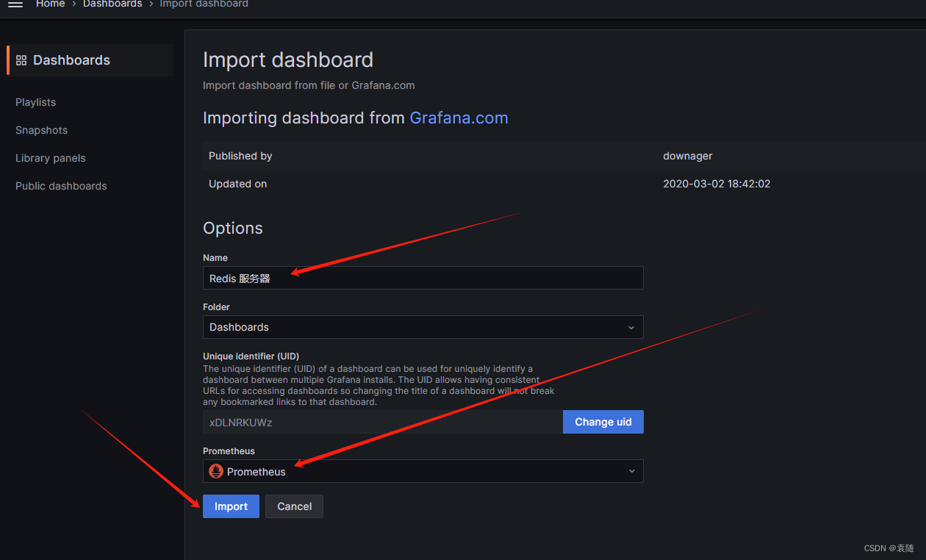Open Playlists in sidebar
926x560 pixels.
[35, 102]
